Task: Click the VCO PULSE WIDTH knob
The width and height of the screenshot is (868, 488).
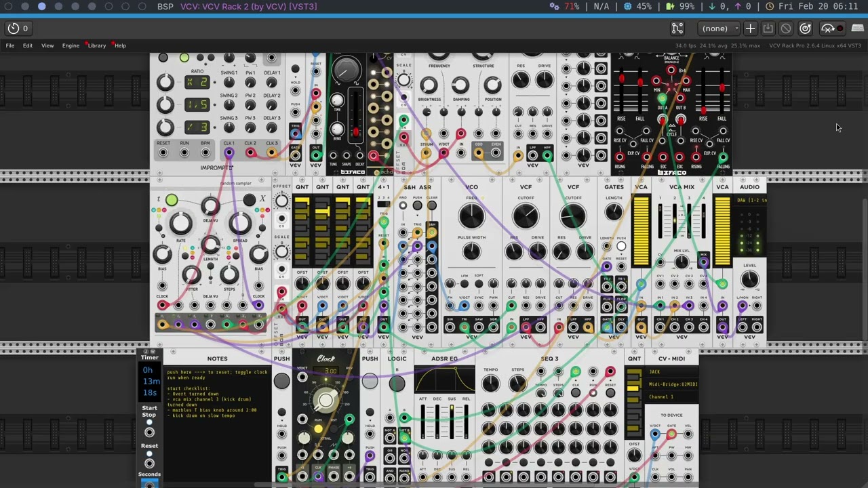Action: click(x=471, y=252)
